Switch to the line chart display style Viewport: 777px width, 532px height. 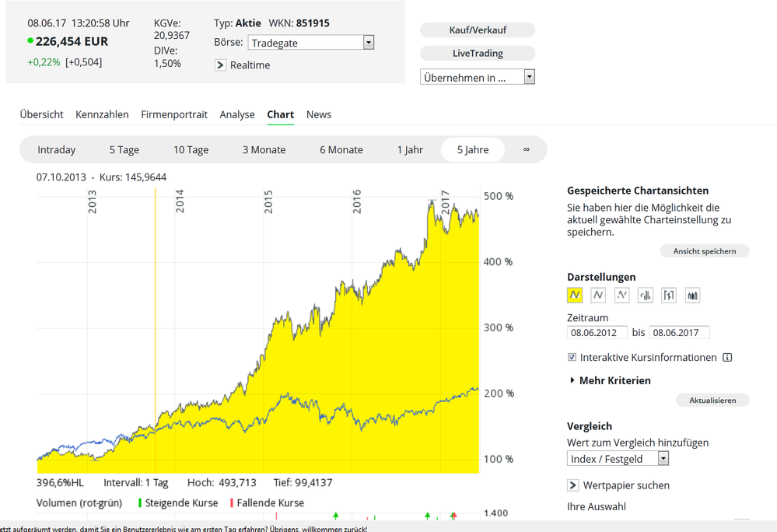598,295
